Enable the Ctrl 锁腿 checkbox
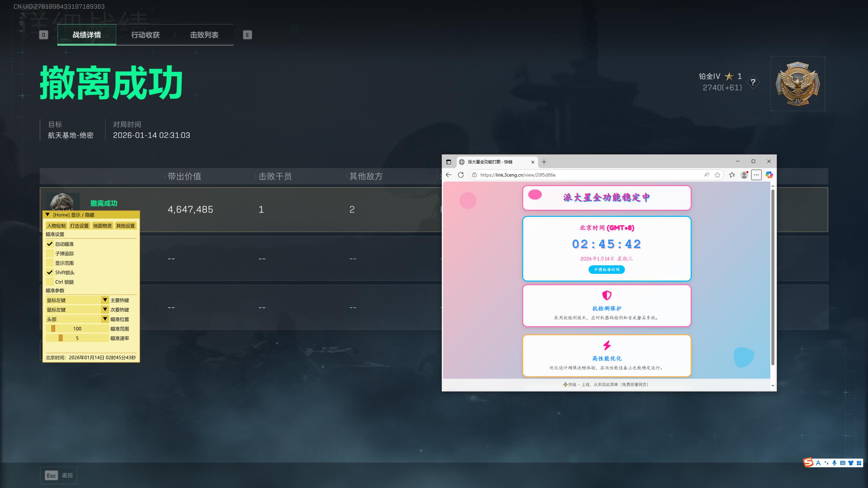This screenshot has width=868, height=488. [50, 282]
